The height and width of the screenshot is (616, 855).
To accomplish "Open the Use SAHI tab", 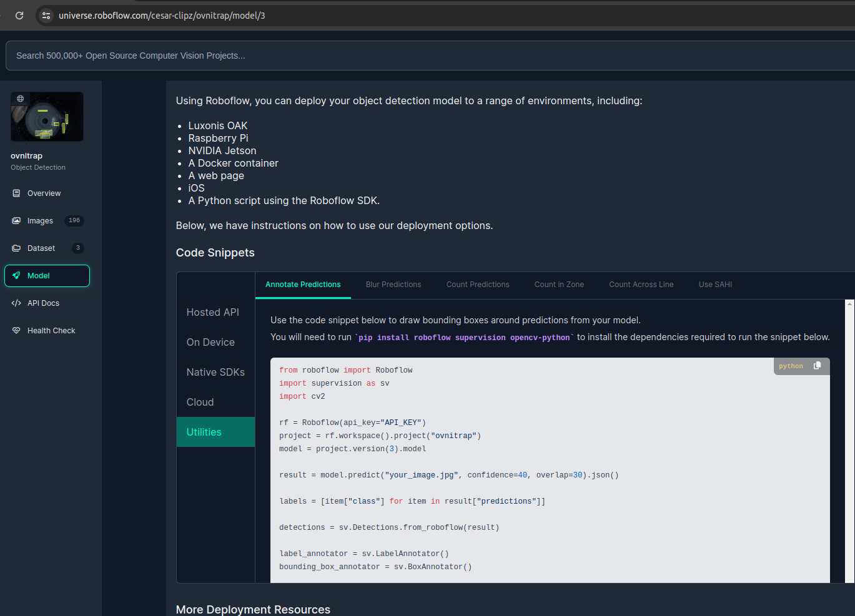I will [715, 285].
